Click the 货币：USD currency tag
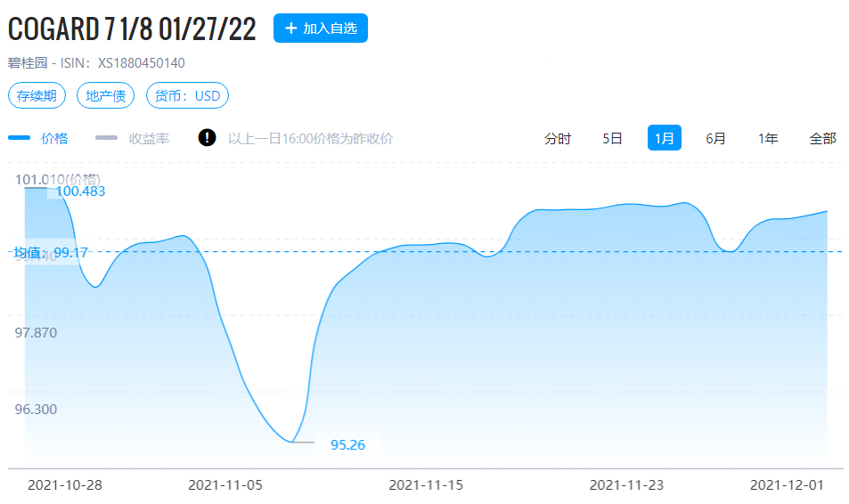Viewport: 849px width, 504px height. [x=187, y=95]
